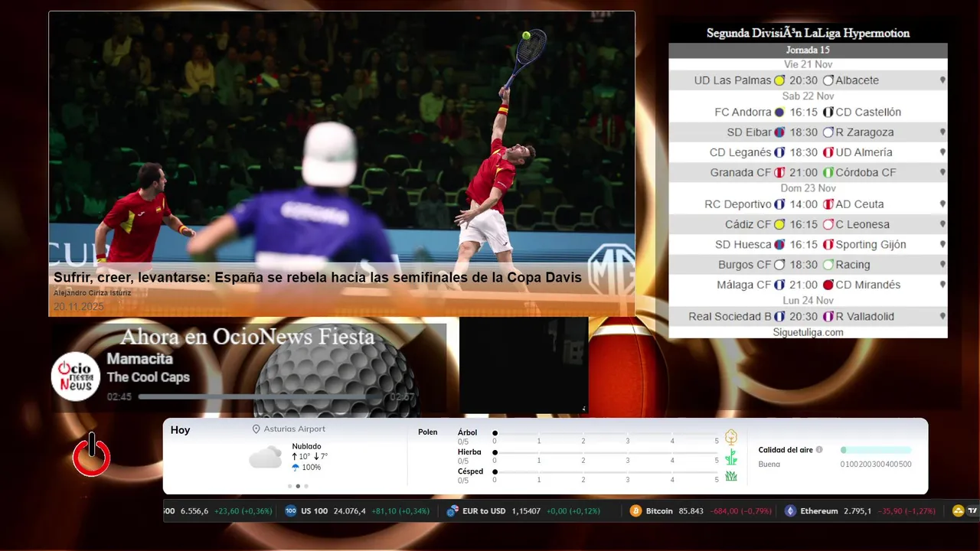Click the stadium pin on SD Eibar row
This screenshot has width=980, height=551.
point(942,132)
